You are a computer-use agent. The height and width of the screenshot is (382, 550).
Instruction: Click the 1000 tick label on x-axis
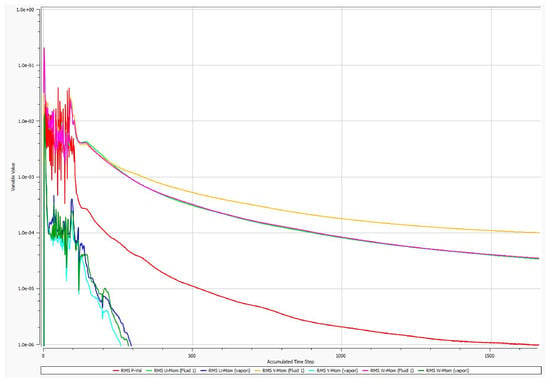341,356
